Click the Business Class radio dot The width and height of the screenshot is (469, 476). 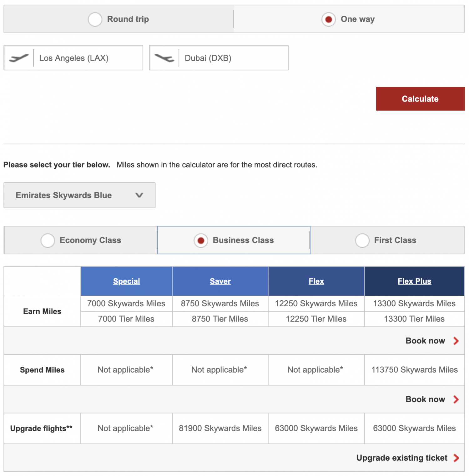(200, 240)
